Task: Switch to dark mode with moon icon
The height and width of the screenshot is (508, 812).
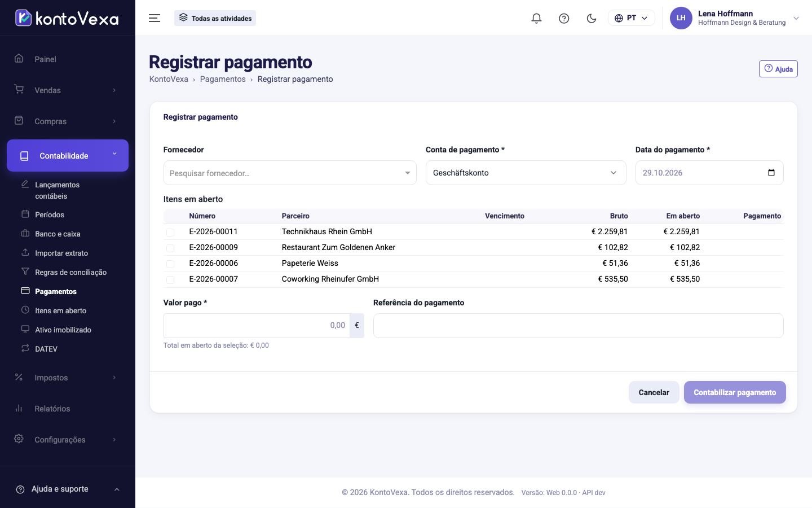Action: [592, 18]
